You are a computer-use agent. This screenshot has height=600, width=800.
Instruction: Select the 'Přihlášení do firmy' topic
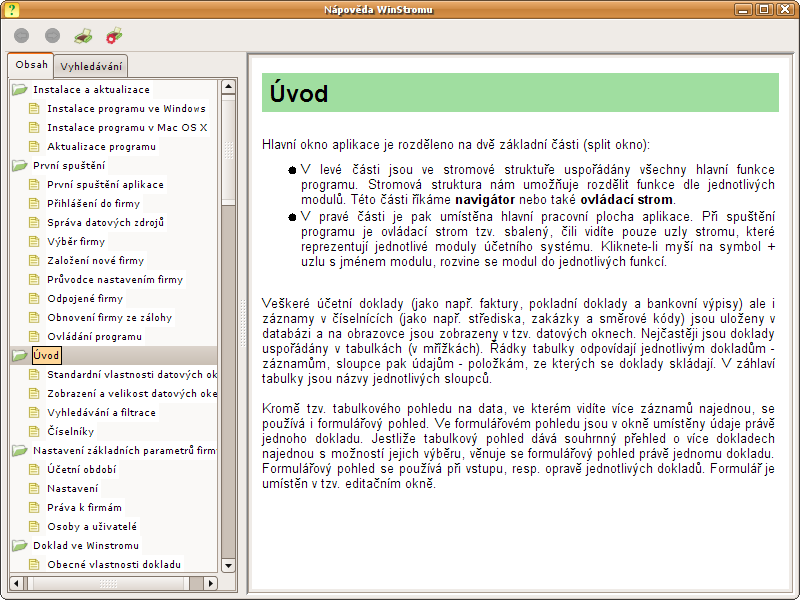pyautogui.click(x=93, y=204)
